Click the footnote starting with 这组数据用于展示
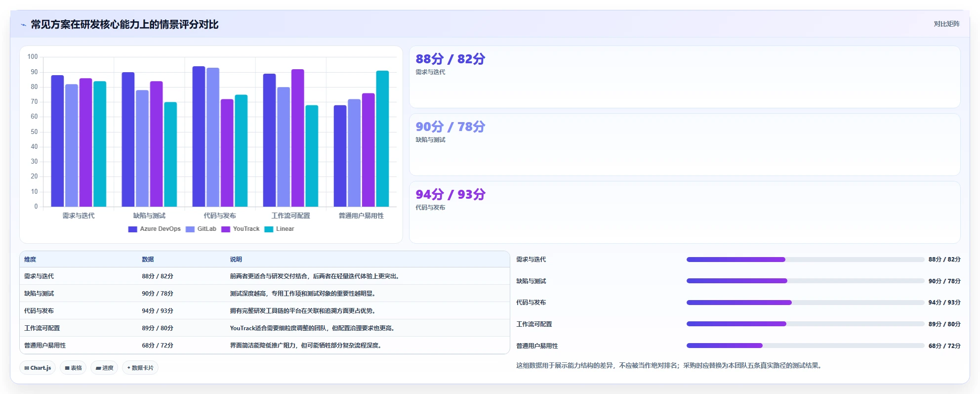980x394 pixels. [669, 366]
